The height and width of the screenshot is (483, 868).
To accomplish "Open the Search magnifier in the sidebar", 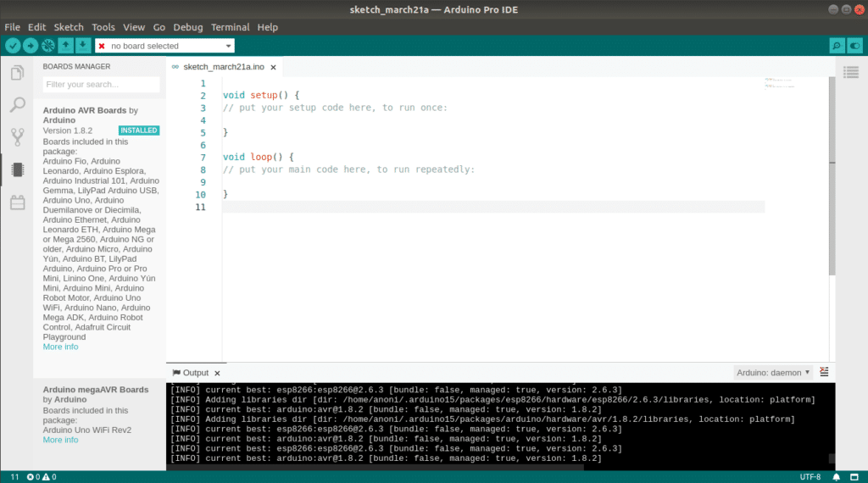I will 17,105.
